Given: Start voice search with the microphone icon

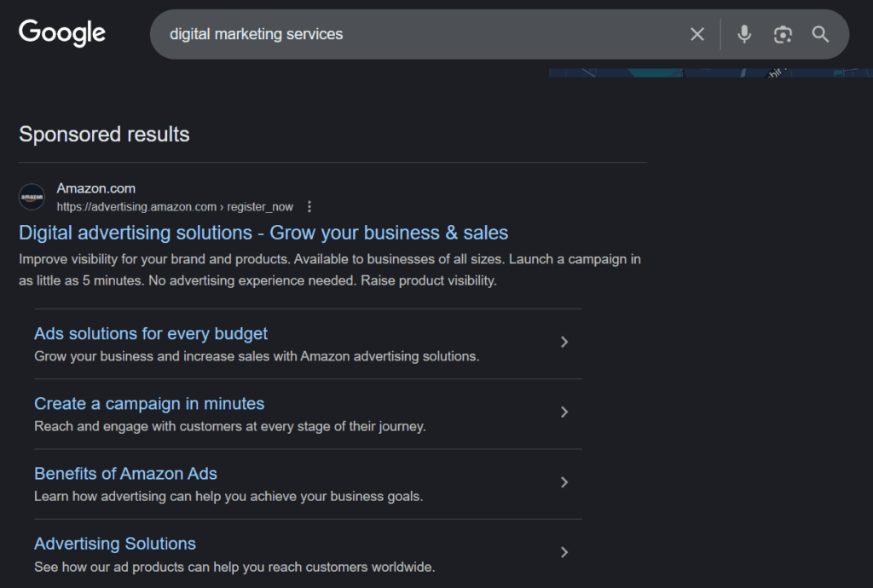Looking at the screenshot, I should tap(744, 34).
